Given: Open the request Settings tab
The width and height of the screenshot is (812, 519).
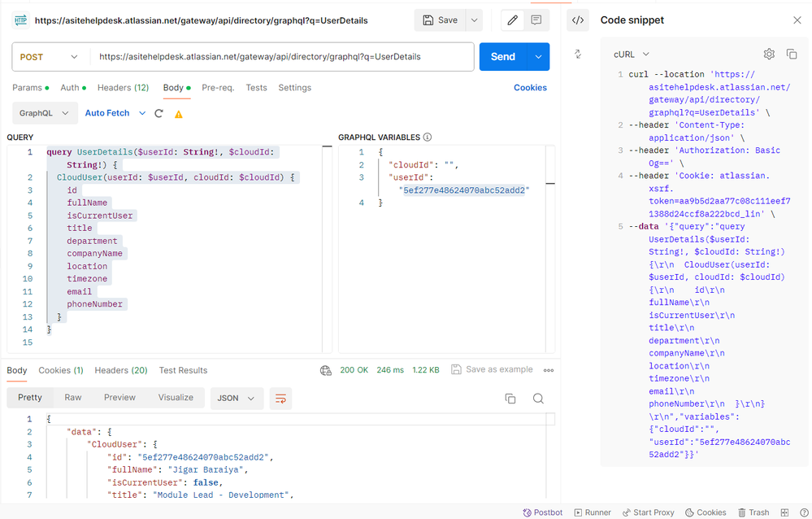Looking at the screenshot, I should click(x=295, y=88).
